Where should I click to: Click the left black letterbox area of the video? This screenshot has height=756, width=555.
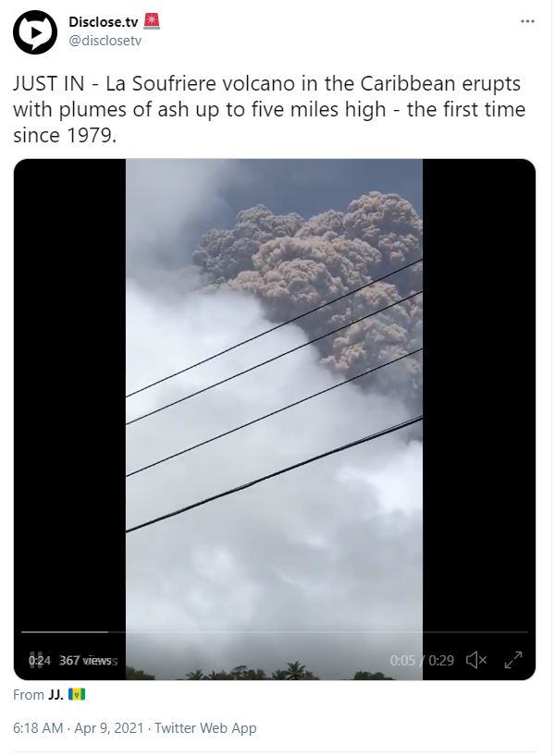(x=69, y=385)
